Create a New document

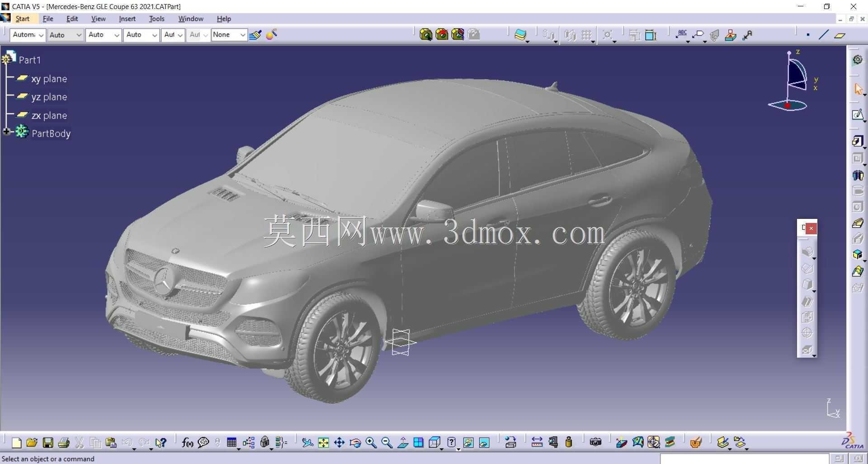pos(16,443)
